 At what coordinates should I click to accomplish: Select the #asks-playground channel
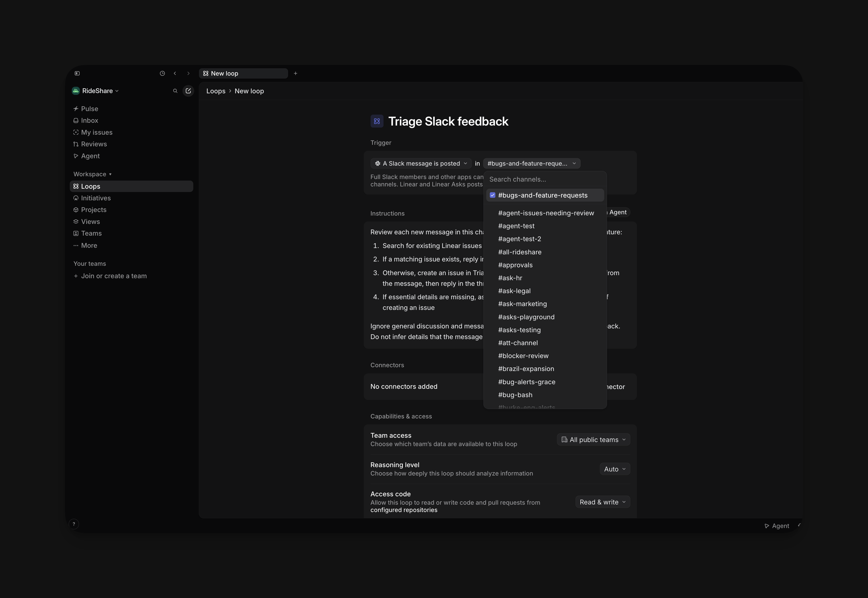(x=545, y=317)
